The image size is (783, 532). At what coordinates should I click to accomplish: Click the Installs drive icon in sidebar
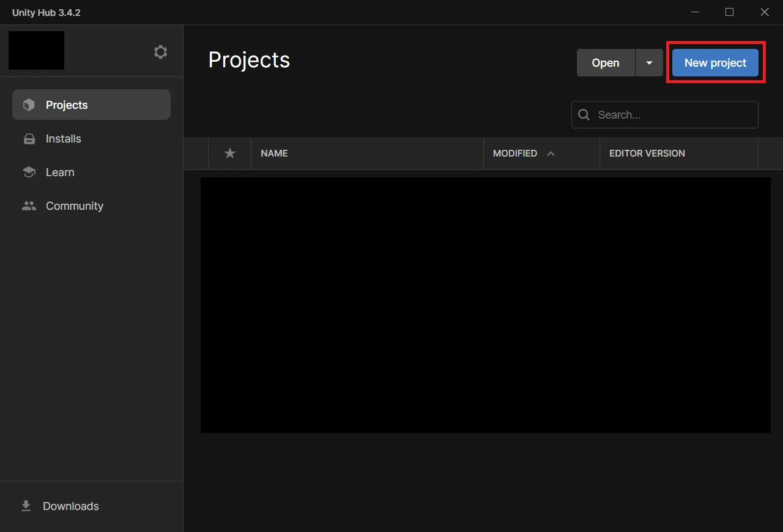[29, 139]
